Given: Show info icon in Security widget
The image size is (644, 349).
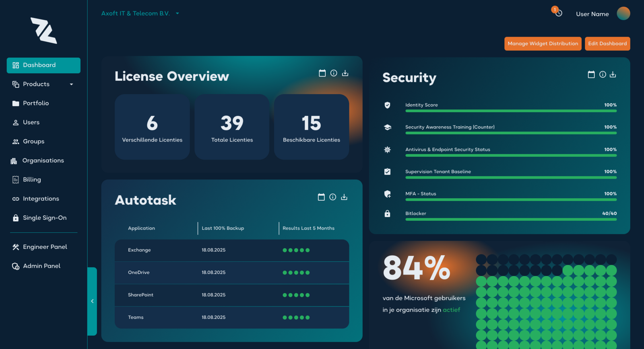Looking at the screenshot, I should tap(603, 74).
